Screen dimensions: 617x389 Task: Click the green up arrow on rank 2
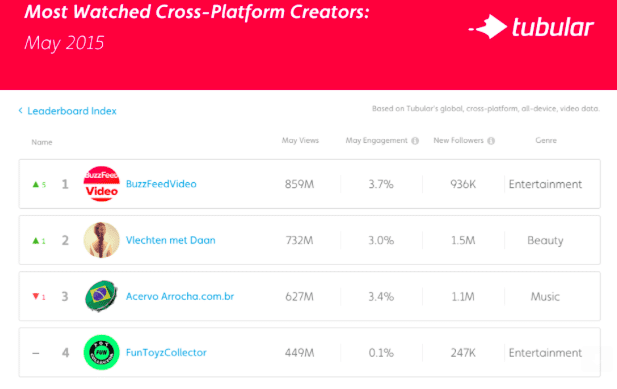[35, 240]
